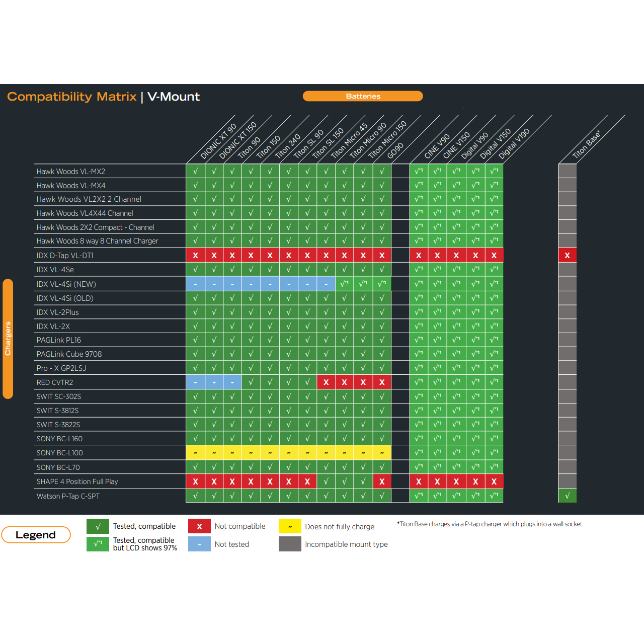Click the 'Hawk Woods VL-MX4' charger row label
This screenshot has height=644, width=644.
coord(71,186)
